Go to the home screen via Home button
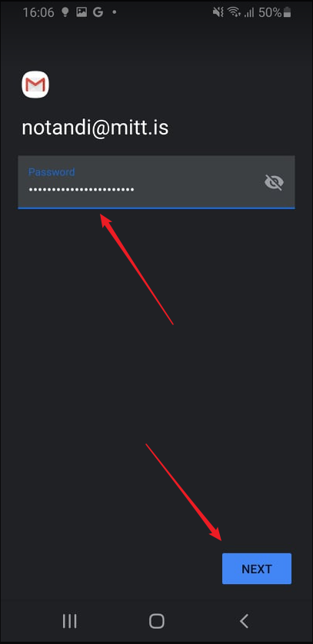This screenshot has width=313, height=644. pos(157,621)
